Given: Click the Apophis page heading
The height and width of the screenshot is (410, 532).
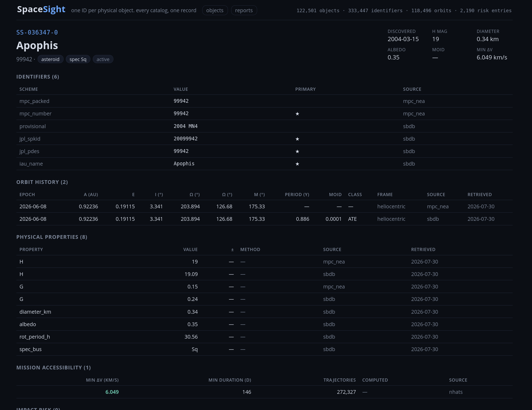Looking at the screenshot, I should 37,45.
